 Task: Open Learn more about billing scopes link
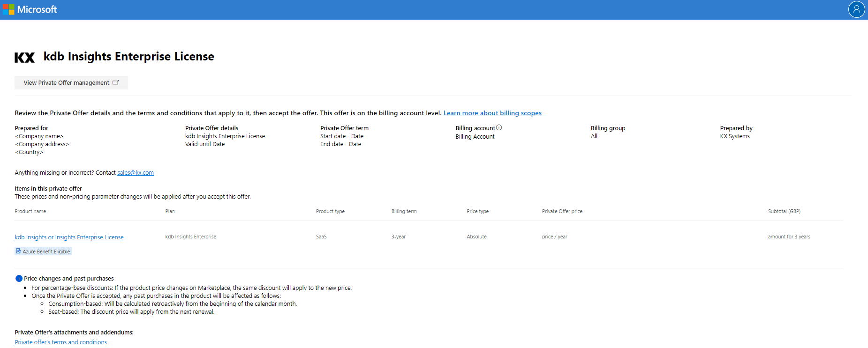click(x=492, y=113)
